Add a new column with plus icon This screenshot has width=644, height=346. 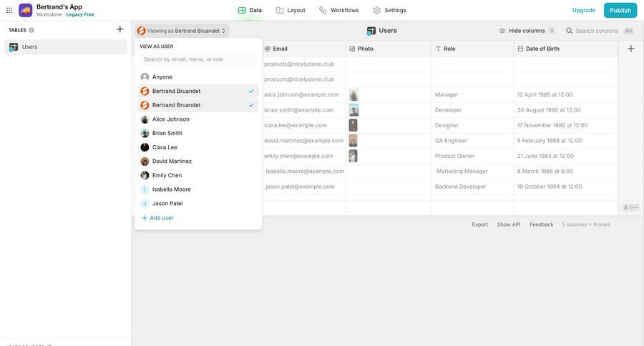[630, 49]
